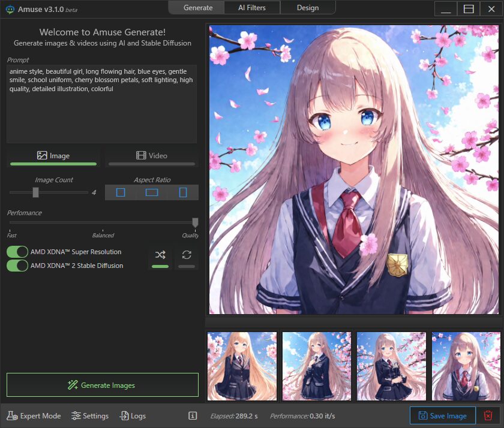Switch to the AI Filters tab

(251, 8)
